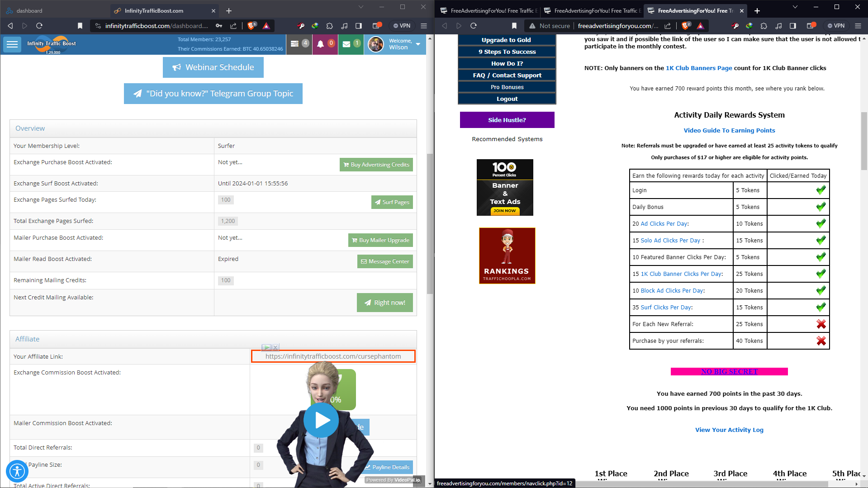Reload the freeadvertisingforyou page

[x=474, y=26]
